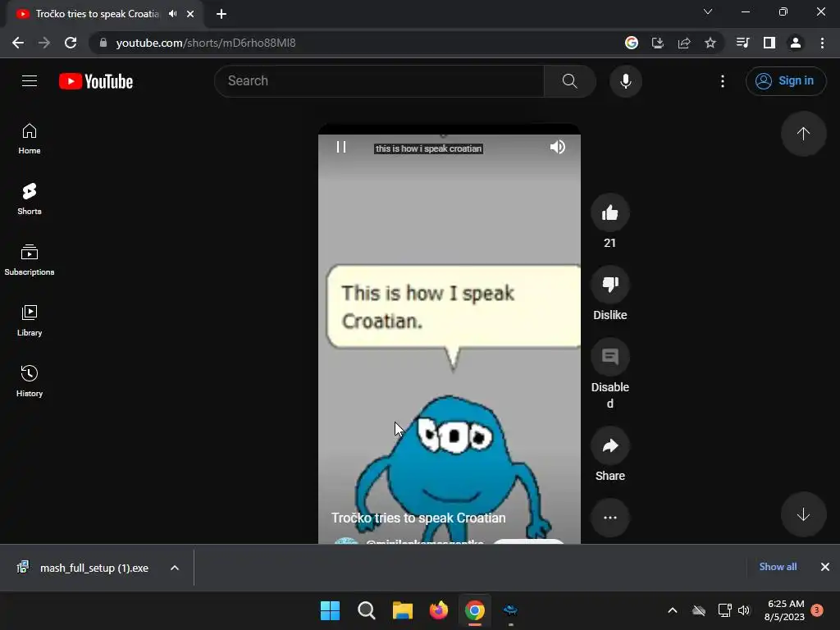Go forward in browser history
This screenshot has height=630, width=840.
coord(44,43)
